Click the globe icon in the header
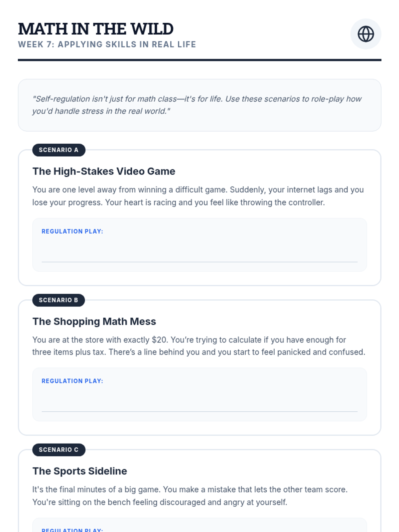 (x=366, y=34)
